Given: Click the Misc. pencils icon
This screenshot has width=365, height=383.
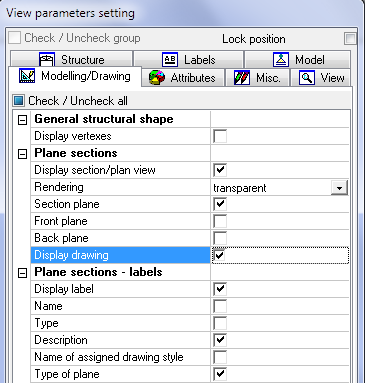Looking at the screenshot, I should pyautogui.click(x=242, y=78).
